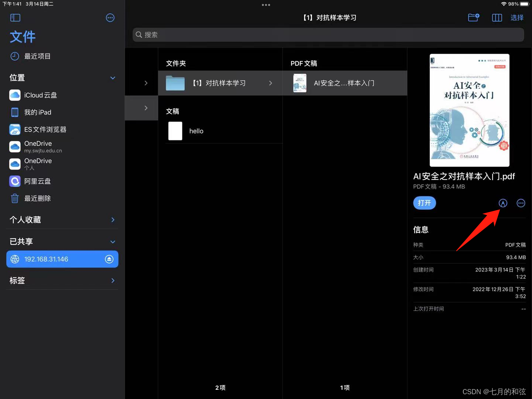Select the 192.168.31.146 shared server
The image size is (532, 399).
pos(62,259)
